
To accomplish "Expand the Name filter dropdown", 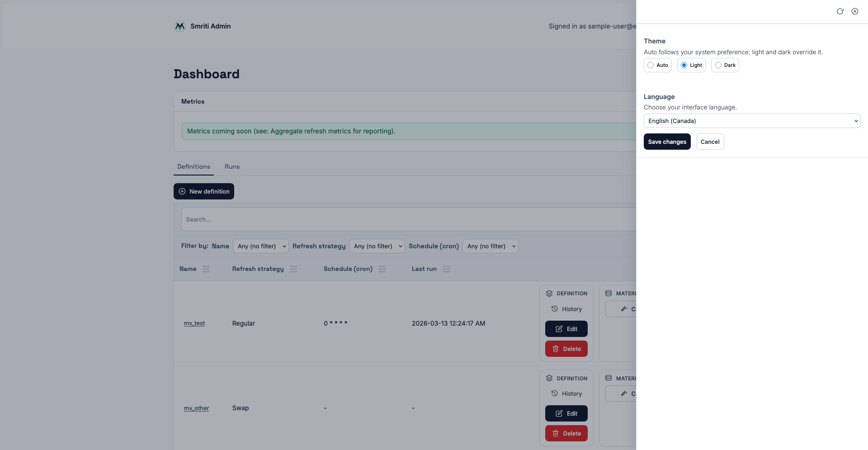I will coord(261,246).
